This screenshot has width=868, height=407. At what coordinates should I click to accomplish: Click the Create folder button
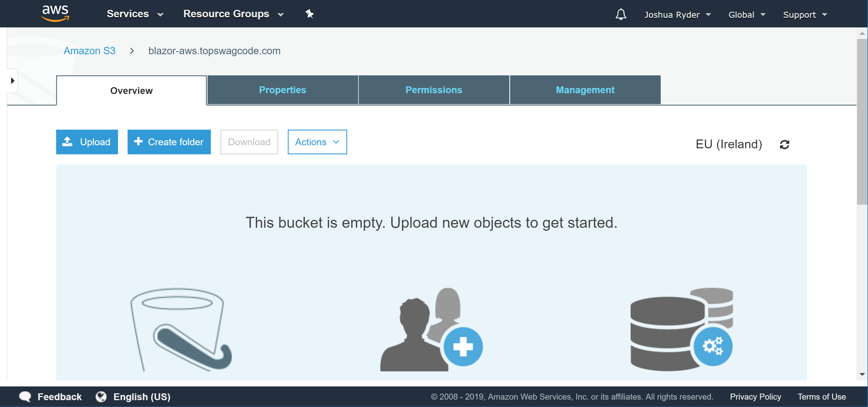169,142
